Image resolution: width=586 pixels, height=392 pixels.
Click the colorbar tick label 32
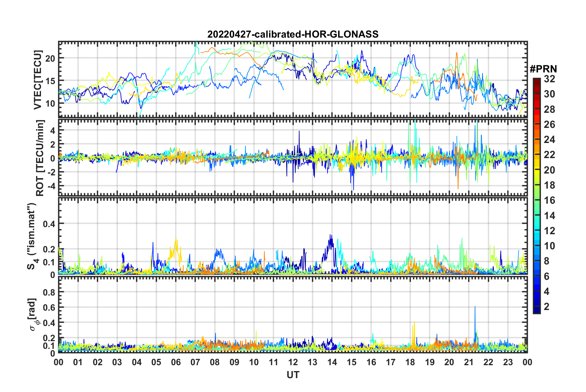click(549, 79)
